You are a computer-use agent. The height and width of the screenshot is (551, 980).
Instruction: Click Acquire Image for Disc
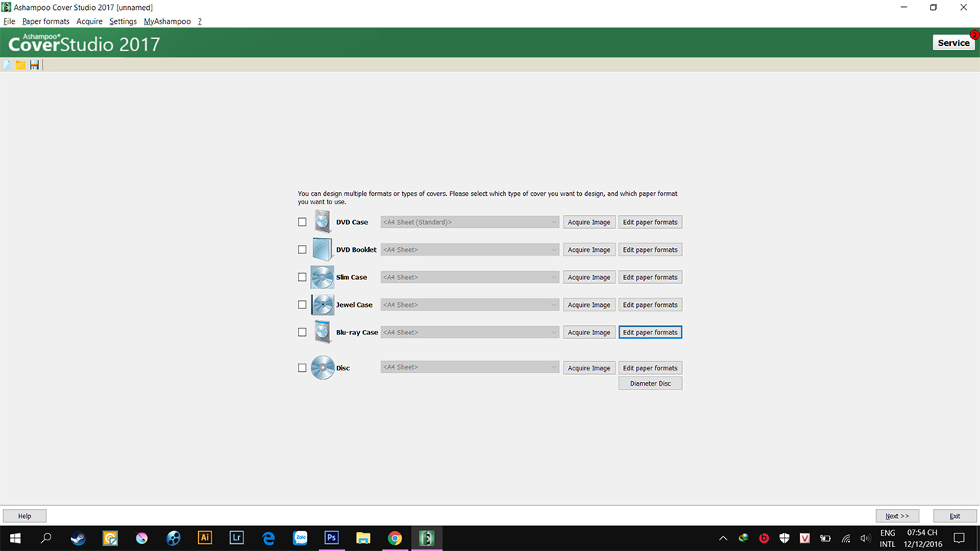point(590,368)
